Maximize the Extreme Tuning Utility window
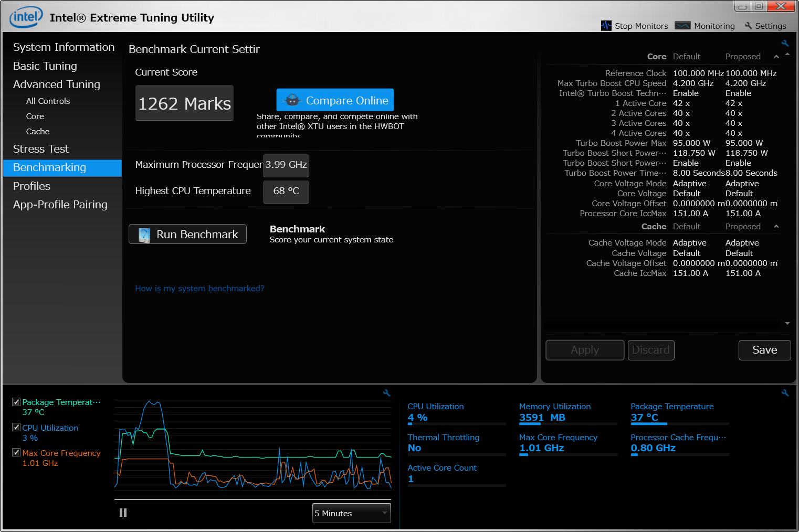 pyautogui.click(x=759, y=7)
